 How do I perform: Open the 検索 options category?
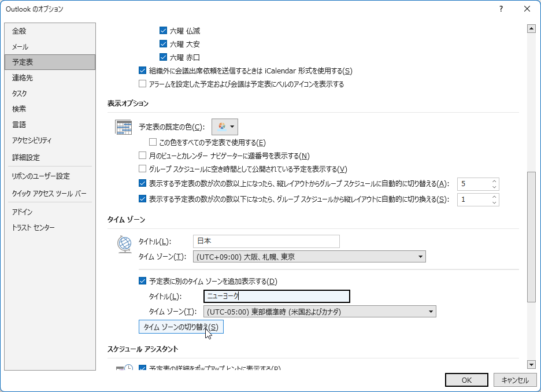(50, 109)
